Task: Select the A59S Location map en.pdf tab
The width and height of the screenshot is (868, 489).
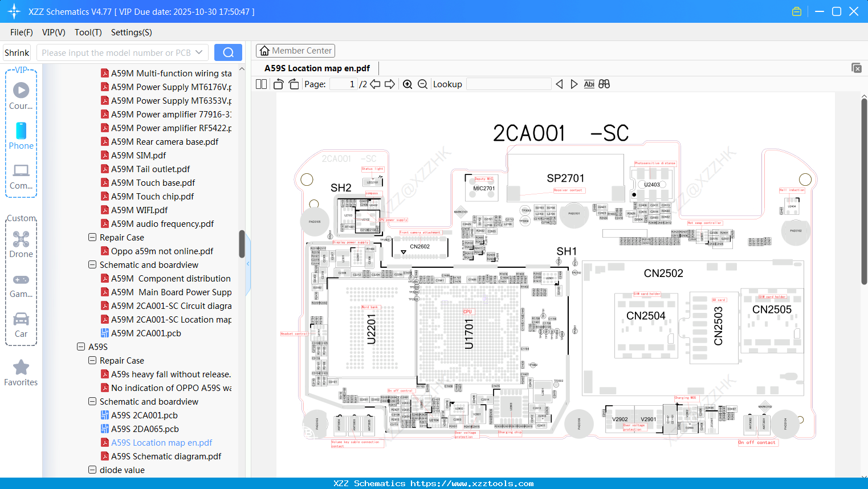Action: pyautogui.click(x=317, y=68)
